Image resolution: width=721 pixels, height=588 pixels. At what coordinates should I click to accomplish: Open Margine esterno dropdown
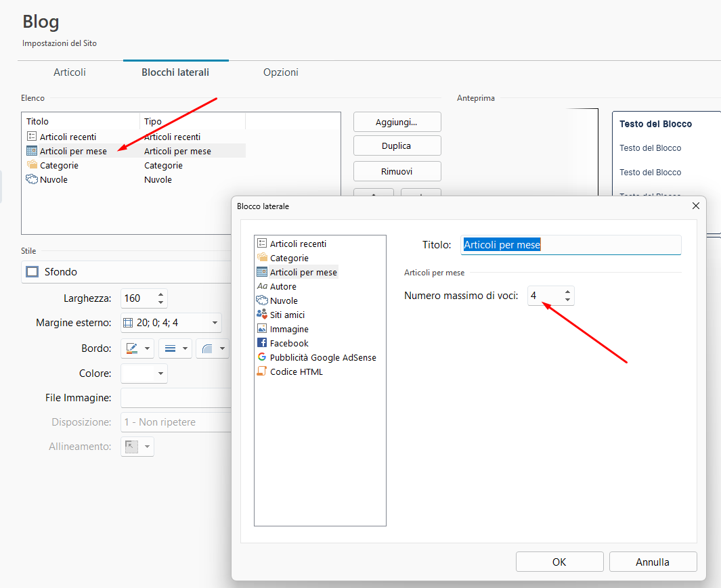(x=215, y=323)
